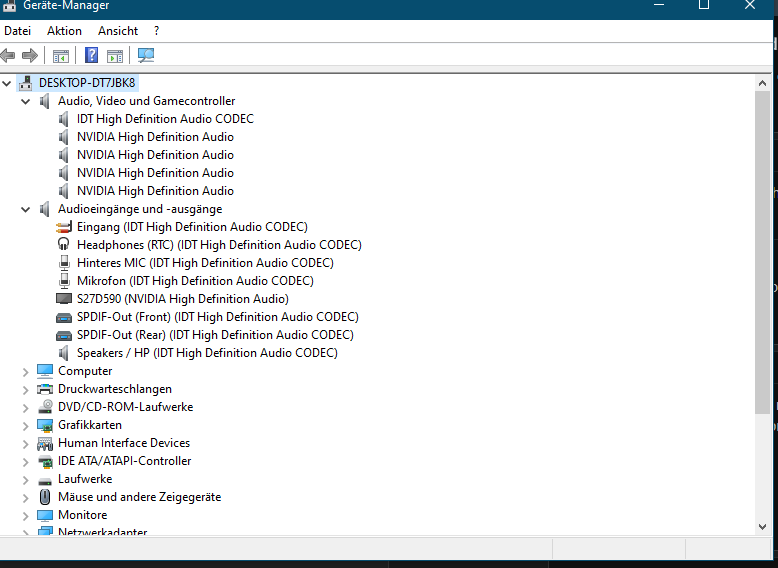Click the Computer category monitor icon
The image size is (778, 568).
(45, 371)
